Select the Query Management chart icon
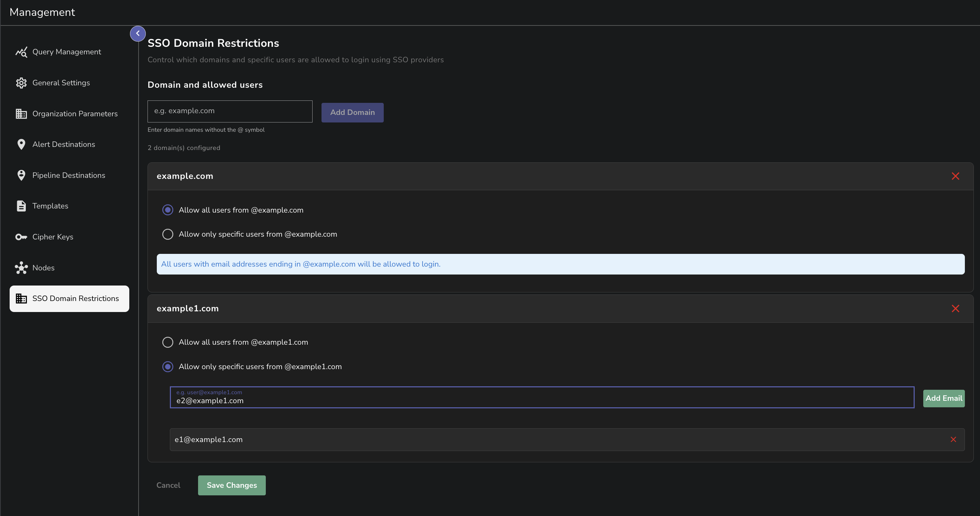Screen dimensions: 980x516 point(21,52)
